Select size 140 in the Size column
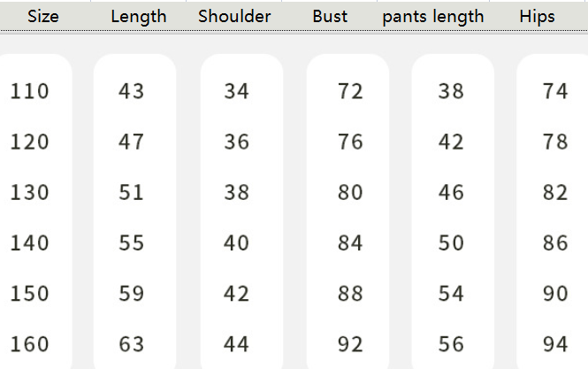This screenshot has height=369, width=588. pyautogui.click(x=30, y=242)
